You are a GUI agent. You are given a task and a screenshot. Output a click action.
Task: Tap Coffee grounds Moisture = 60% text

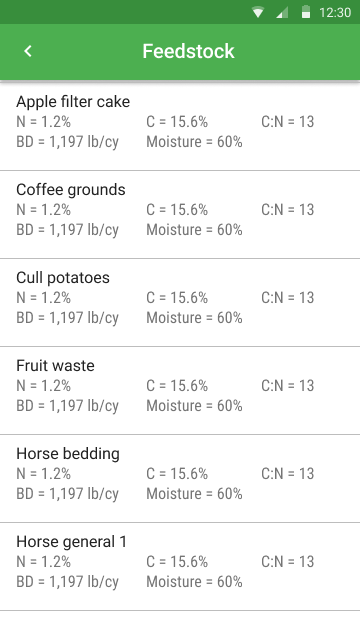click(194, 230)
